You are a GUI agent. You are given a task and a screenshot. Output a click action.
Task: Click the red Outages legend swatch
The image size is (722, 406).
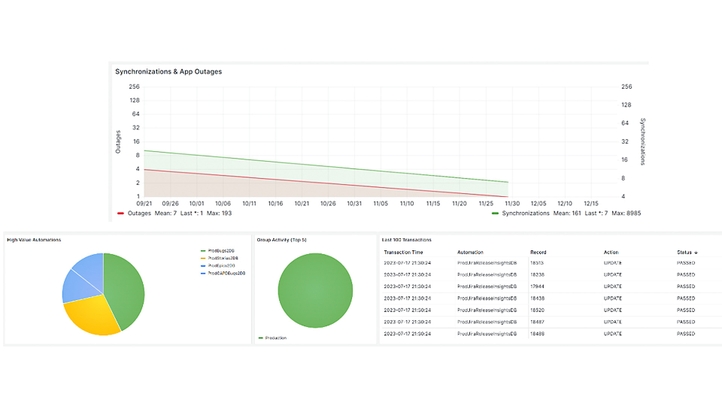click(x=120, y=213)
